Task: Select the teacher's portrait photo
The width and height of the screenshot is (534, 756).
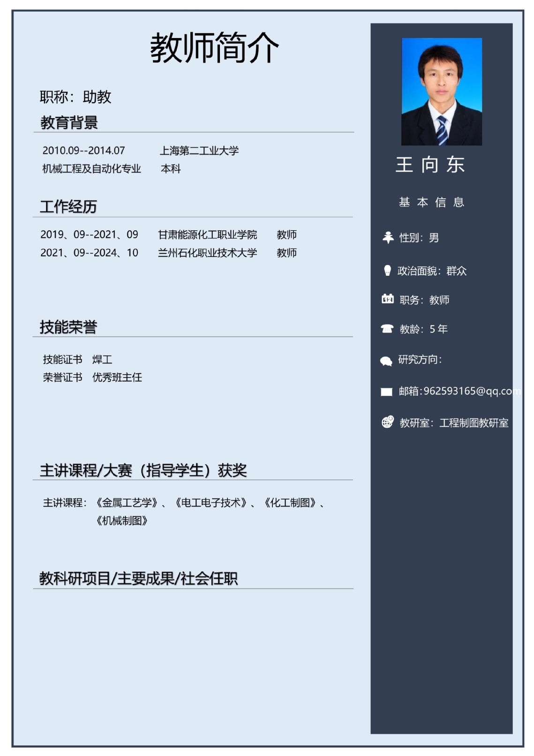Action: (441, 91)
